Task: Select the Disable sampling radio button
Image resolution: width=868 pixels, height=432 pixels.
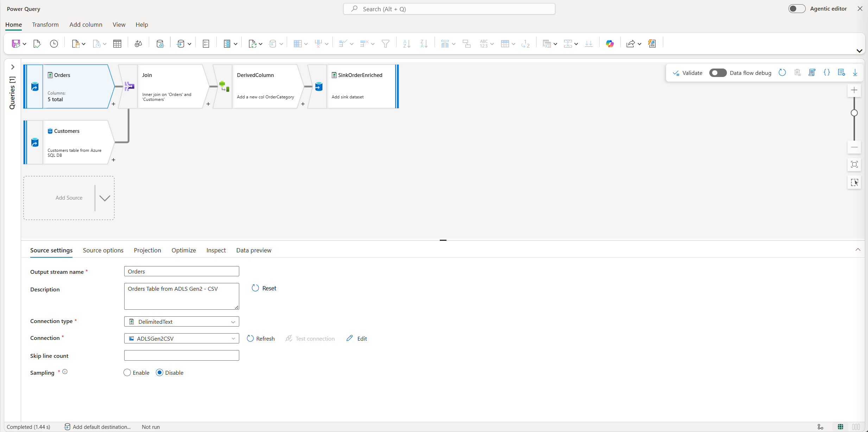Action: [x=159, y=373]
